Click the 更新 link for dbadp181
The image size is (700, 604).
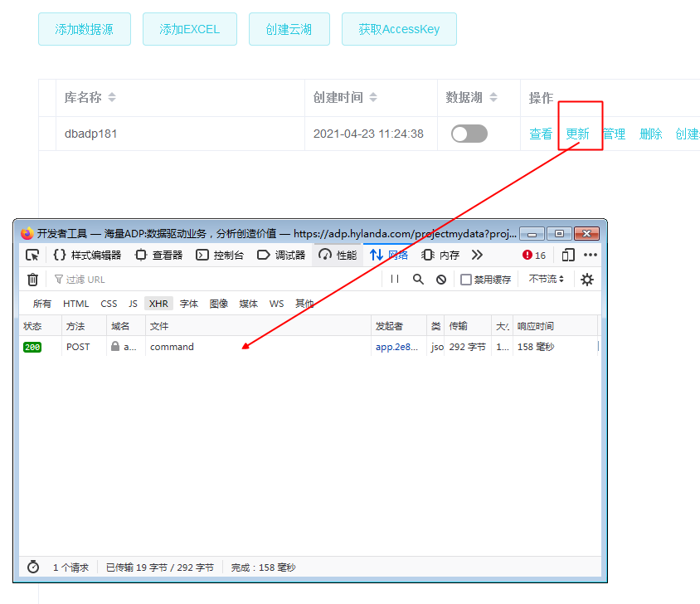577,134
